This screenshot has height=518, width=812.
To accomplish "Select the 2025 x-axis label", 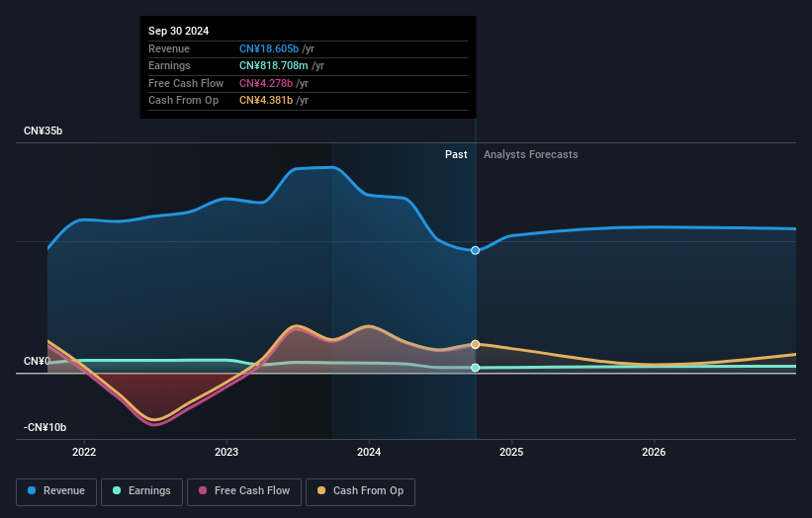I will tap(511, 452).
